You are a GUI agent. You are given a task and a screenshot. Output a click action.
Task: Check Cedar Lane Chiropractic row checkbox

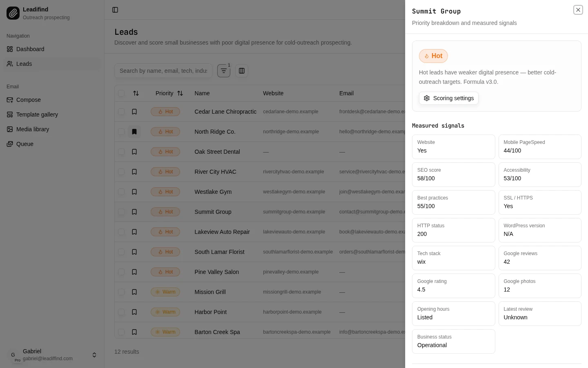(121, 112)
